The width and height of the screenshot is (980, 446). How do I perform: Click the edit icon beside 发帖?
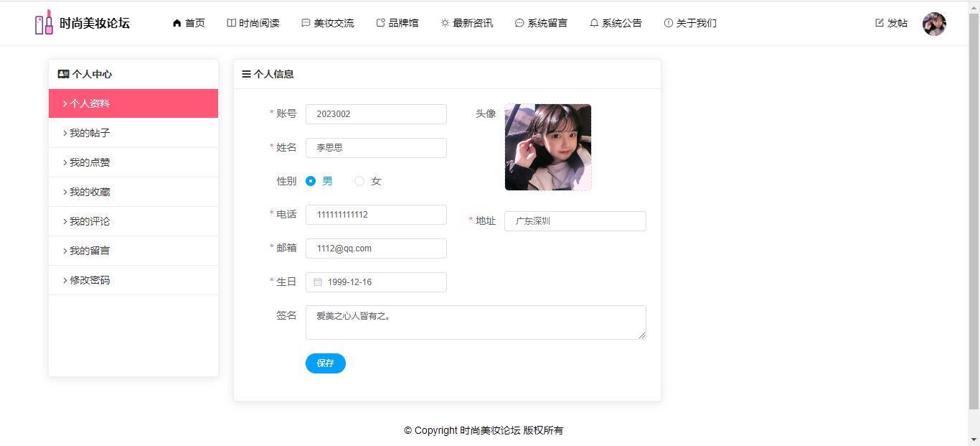880,23
